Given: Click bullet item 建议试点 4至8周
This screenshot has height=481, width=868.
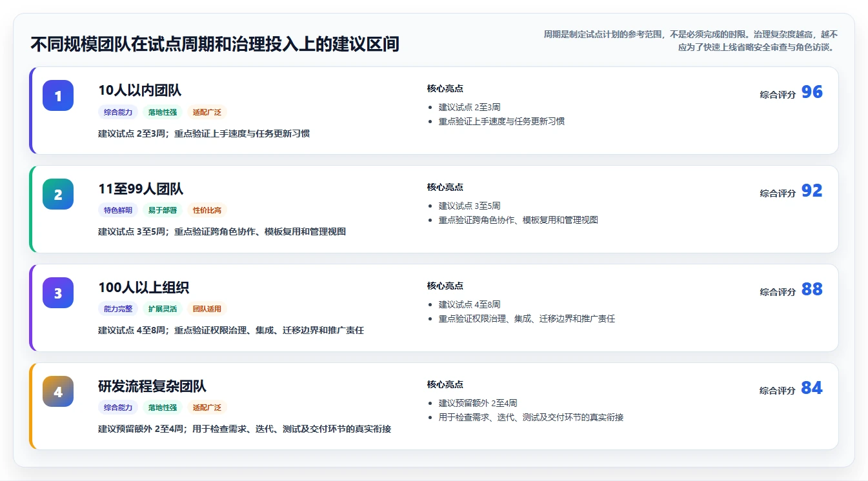Looking at the screenshot, I should click(x=469, y=304).
